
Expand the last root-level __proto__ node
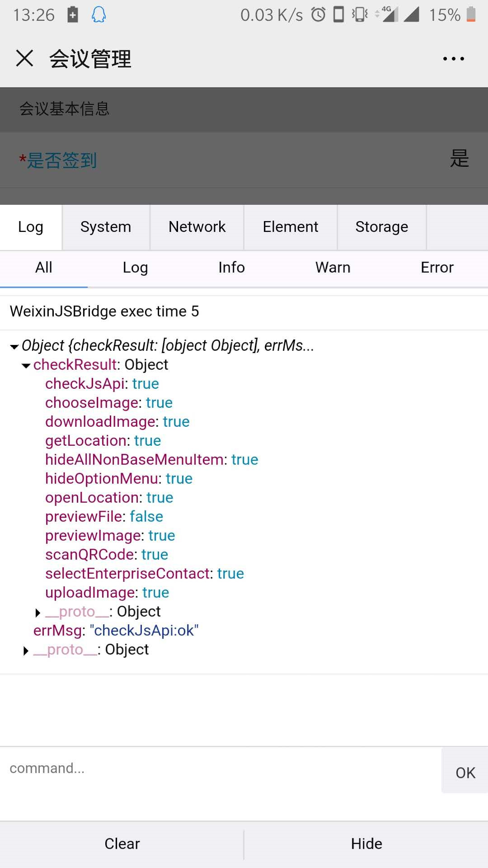coord(26,651)
